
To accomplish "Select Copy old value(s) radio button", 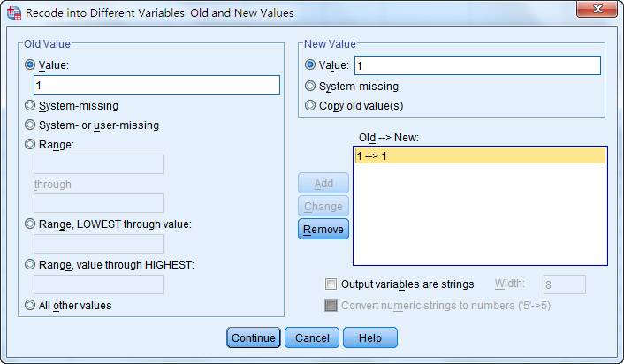I will [x=310, y=105].
